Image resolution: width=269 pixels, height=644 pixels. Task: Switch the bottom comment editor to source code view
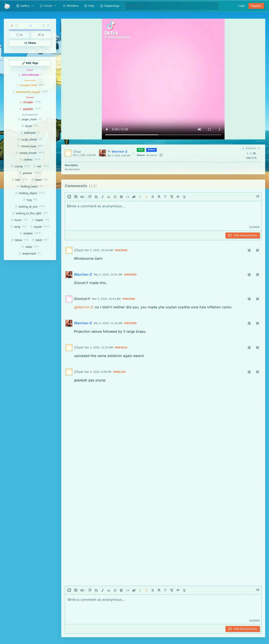pos(257,590)
